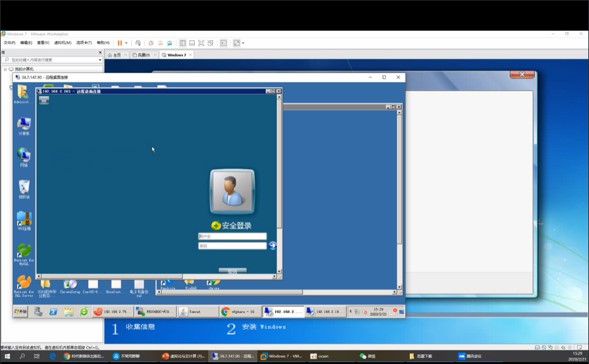Click the library search input field
Image resolution: width=589 pixels, height=364 pixels.
coord(52,60)
